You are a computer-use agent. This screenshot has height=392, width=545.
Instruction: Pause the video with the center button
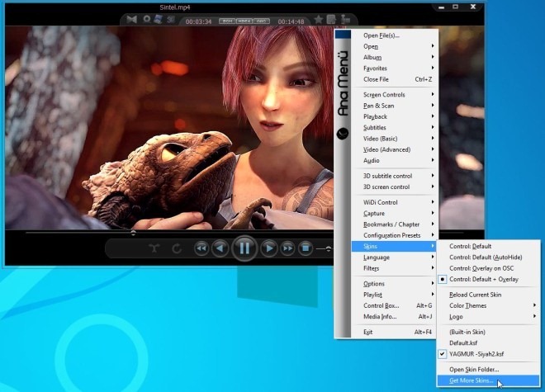click(244, 248)
